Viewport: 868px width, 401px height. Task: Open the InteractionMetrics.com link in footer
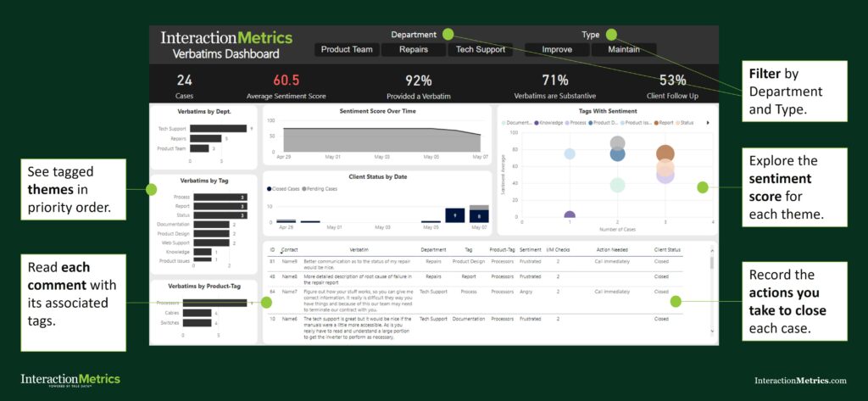pyautogui.click(x=800, y=381)
